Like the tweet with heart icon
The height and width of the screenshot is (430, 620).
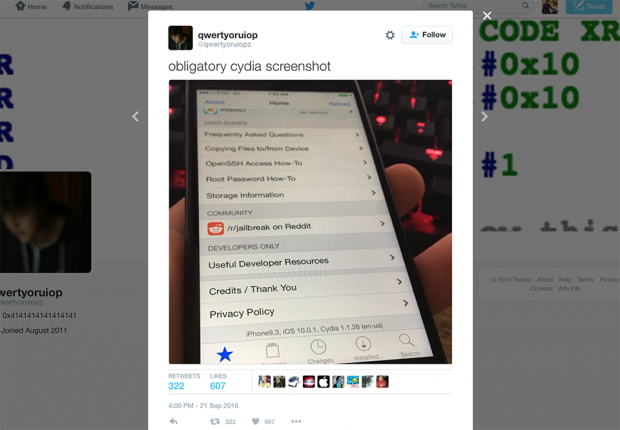[x=256, y=422]
